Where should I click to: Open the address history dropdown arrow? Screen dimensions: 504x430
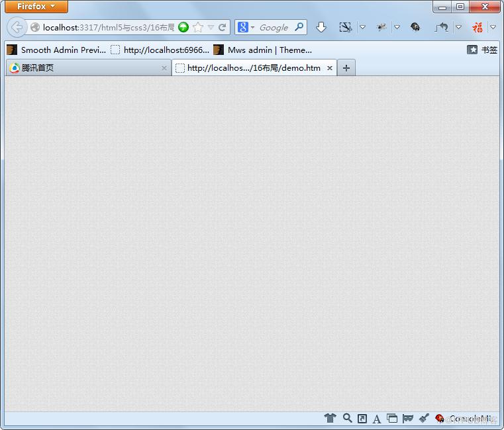(211, 27)
